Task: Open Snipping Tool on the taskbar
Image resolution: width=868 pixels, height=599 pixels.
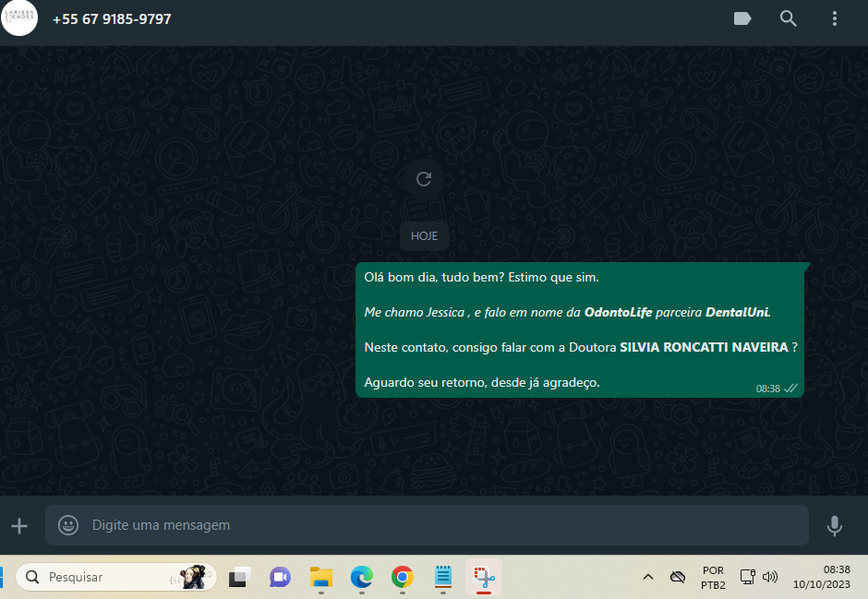Action: (484, 577)
